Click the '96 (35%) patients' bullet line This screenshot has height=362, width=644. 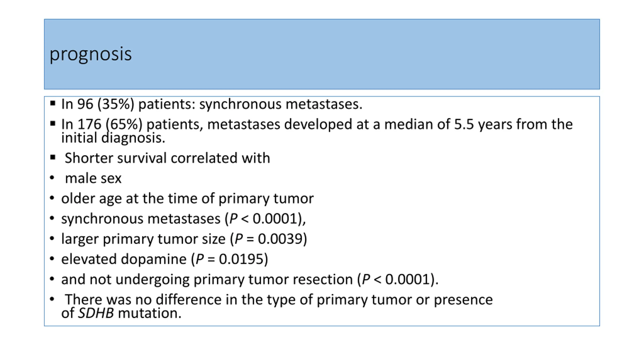pos(212,104)
